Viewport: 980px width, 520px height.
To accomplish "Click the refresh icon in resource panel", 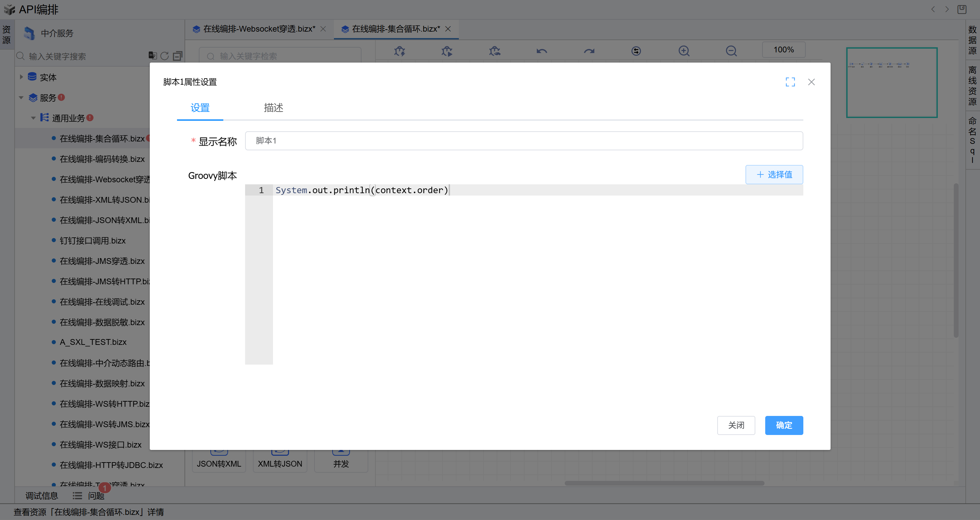I will pyautogui.click(x=164, y=56).
